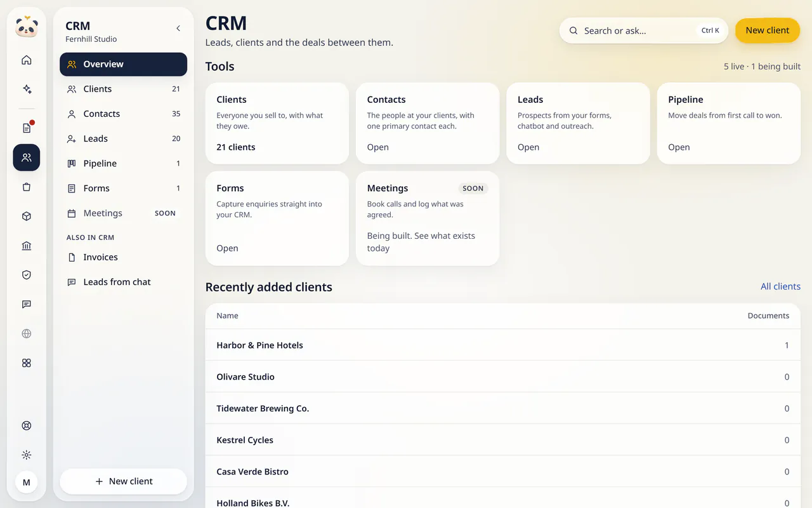Click the panda logo icon

(x=27, y=27)
